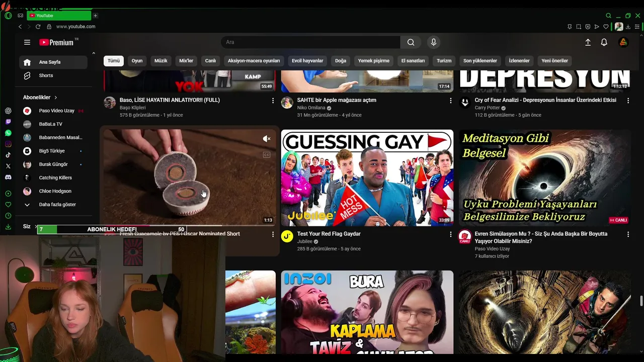The width and height of the screenshot is (644, 362).
Task: Open Jubilee channel name link
Action: (304, 241)
